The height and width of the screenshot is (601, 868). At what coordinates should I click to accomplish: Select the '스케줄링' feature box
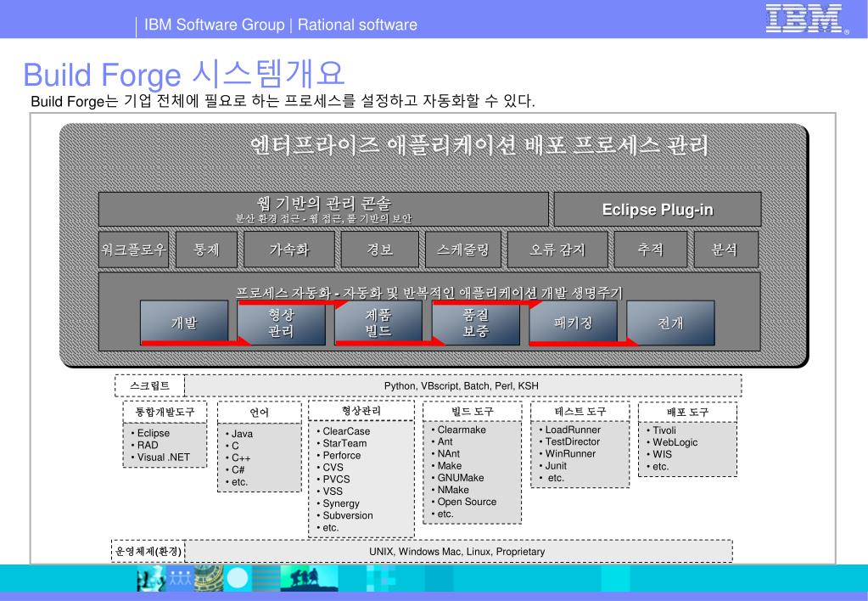pyautogui.click(x=462, y=250)
